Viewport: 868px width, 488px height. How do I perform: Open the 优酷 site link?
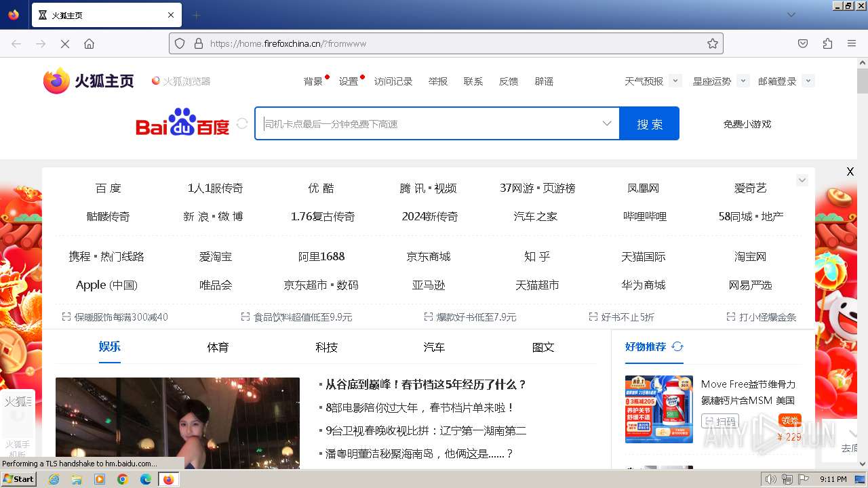321,188
